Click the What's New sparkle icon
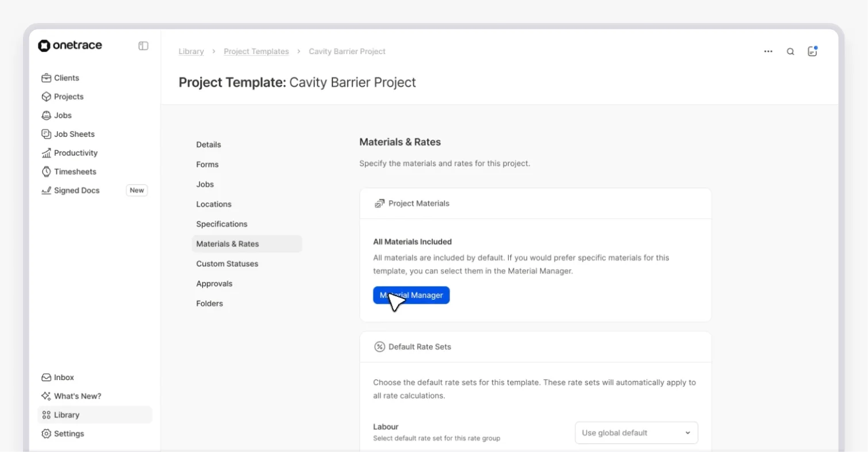868x452 pixels. click(x=47, y=396)
